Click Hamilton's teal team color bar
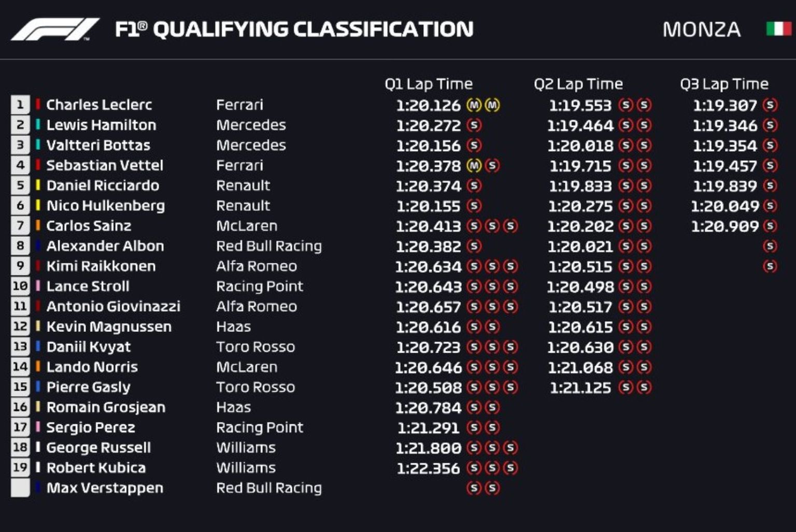 pos(38,125)
